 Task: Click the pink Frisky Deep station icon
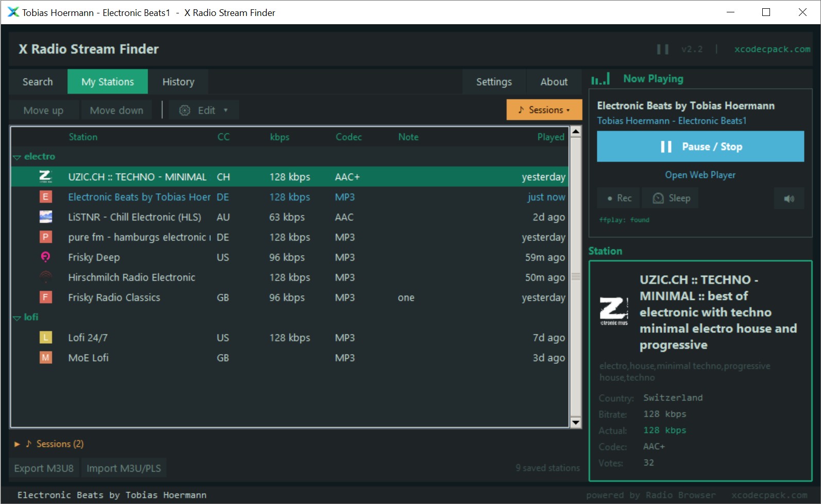(x=46, y=257)
